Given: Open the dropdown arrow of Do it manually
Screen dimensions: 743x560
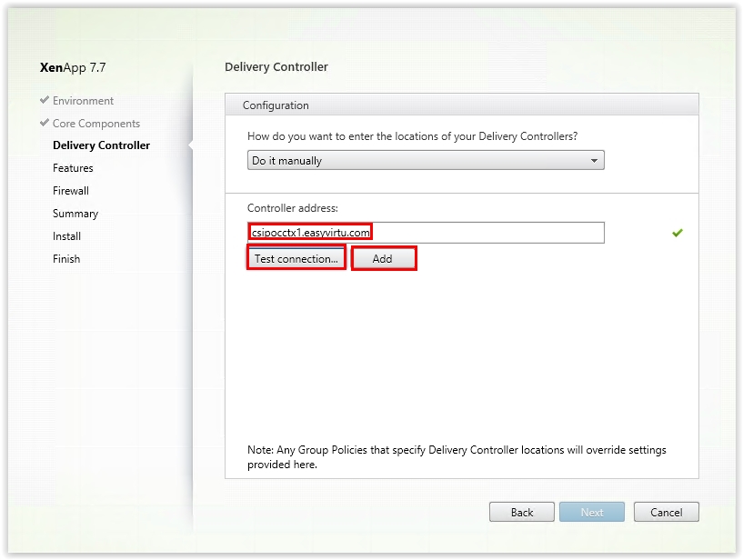Looking at the screenshot, I should pos(594,161).
